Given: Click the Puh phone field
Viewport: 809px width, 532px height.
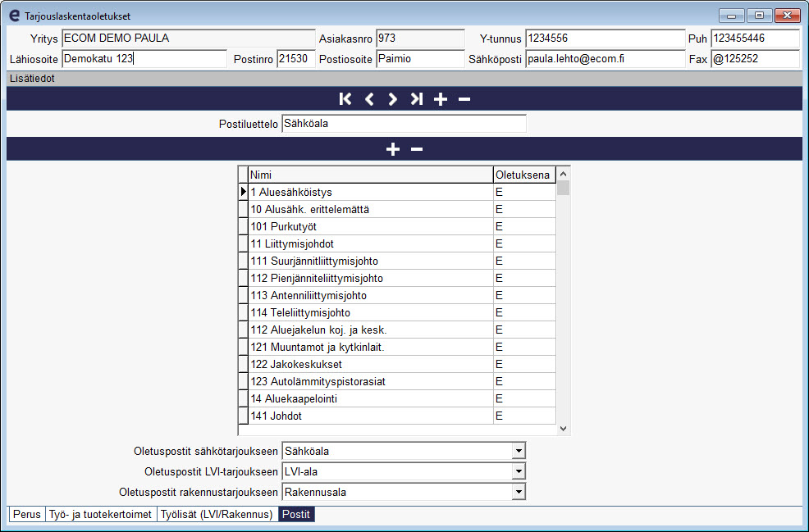Looking at the screenshot, I should [x=756, y=39].
